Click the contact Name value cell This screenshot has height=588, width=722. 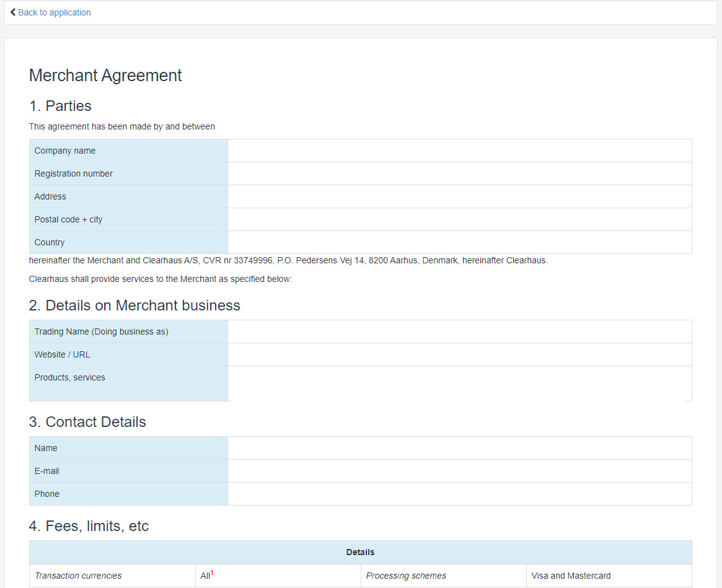[459, 448]
